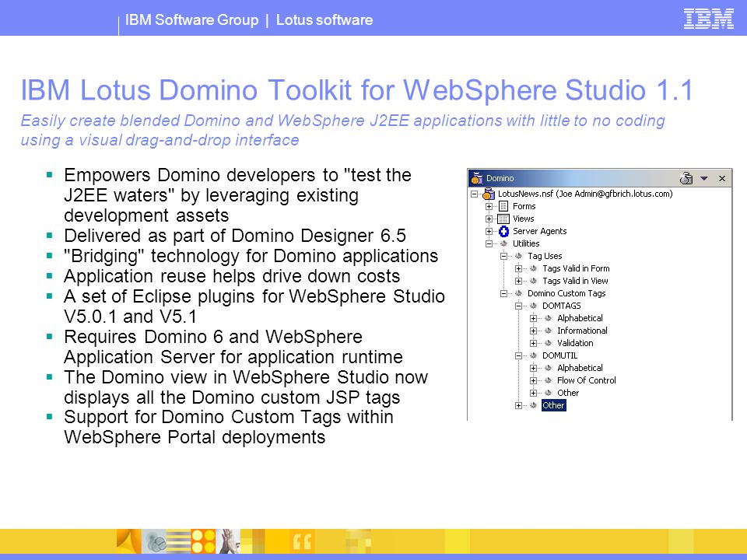747x560 pixels.
Task: Select the Utilities tree item
Action: (526, 243)
